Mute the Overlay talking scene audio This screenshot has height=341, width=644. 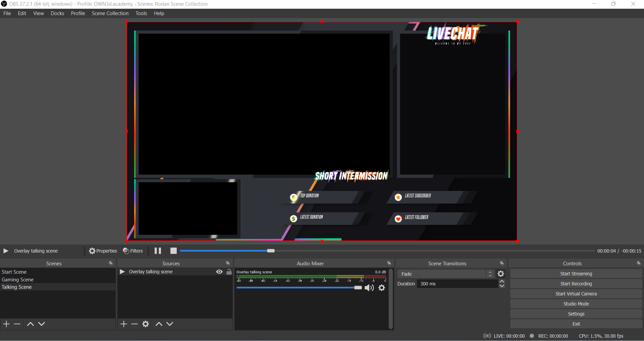point(369,288)
